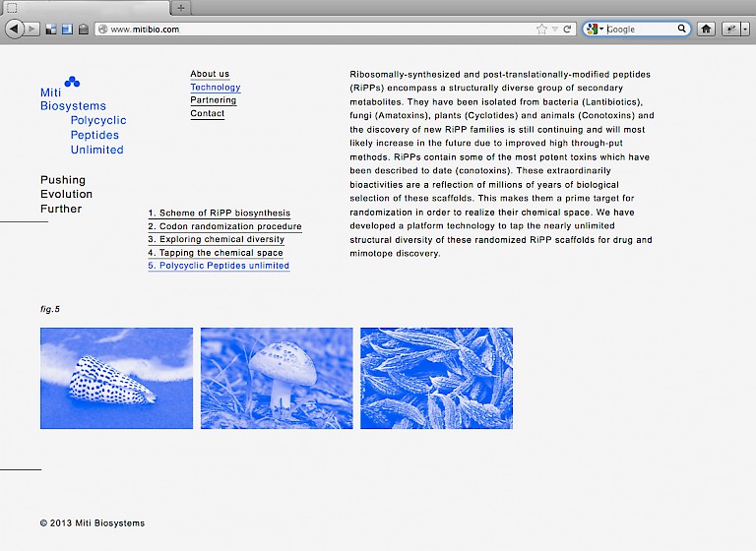This screenshot has width=756, height=551.
Task: Click the 'fig.5' caption label
Action: tap(50, 309)
